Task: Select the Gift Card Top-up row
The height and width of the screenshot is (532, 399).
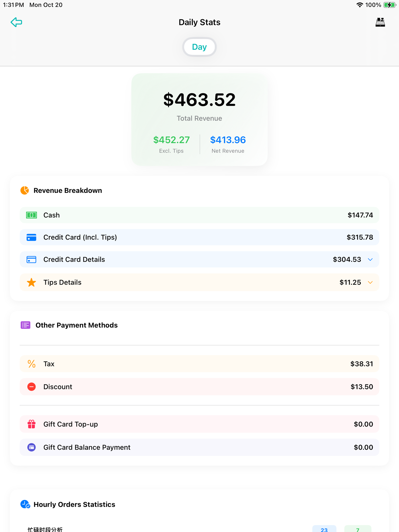Action: (x=199, y=424)
